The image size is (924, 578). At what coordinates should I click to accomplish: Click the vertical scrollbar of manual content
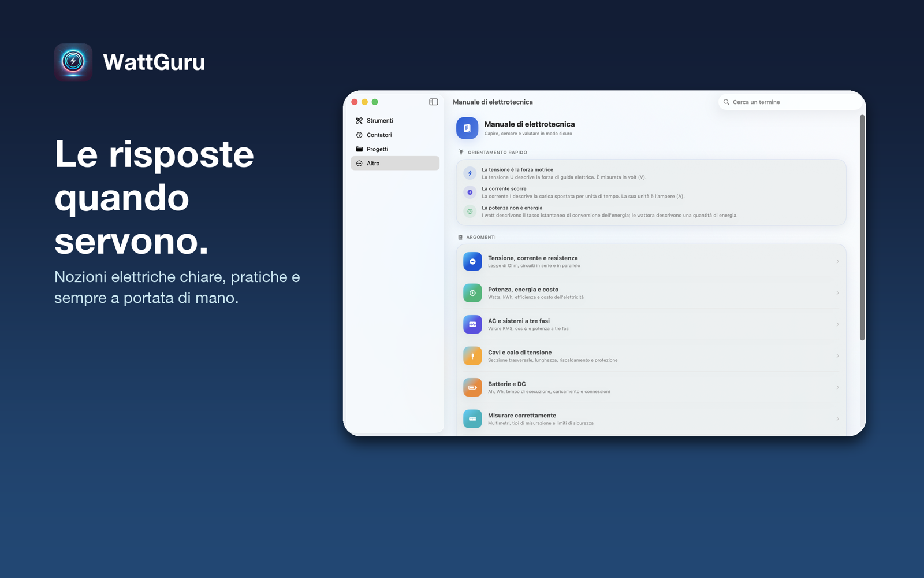862,228
